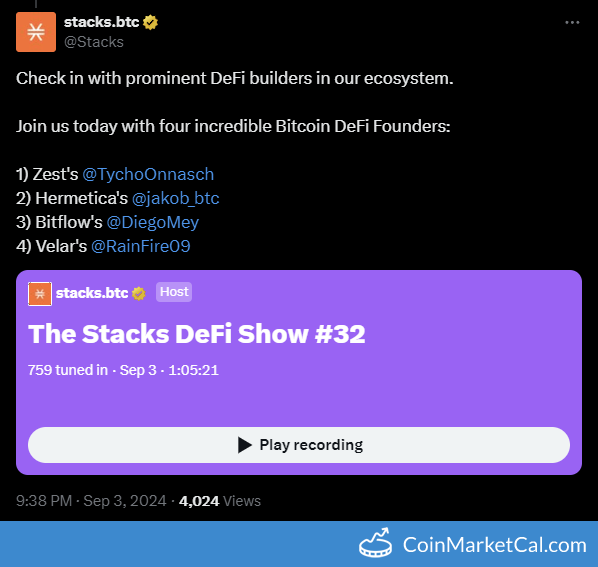Viewport: 598px width, 567px height.
Task: Open the CoinMarketCal.com watermark text
Action: pos(495,545)
